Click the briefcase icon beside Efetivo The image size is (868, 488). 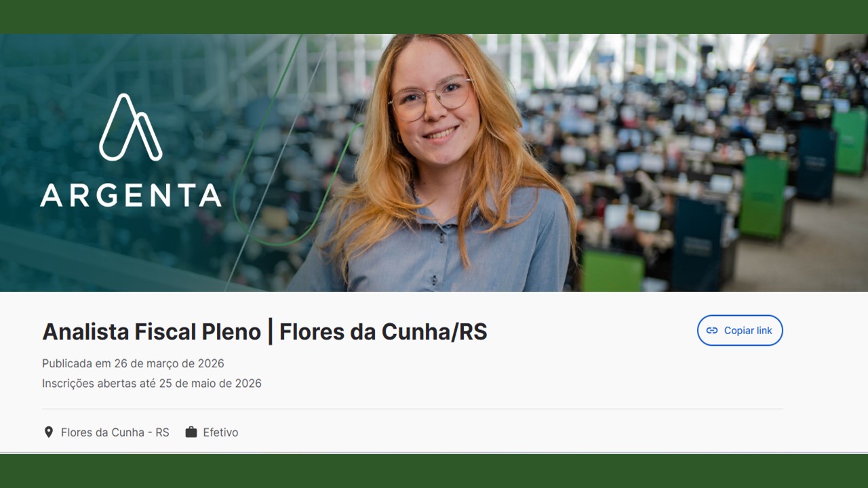(191, 432)
